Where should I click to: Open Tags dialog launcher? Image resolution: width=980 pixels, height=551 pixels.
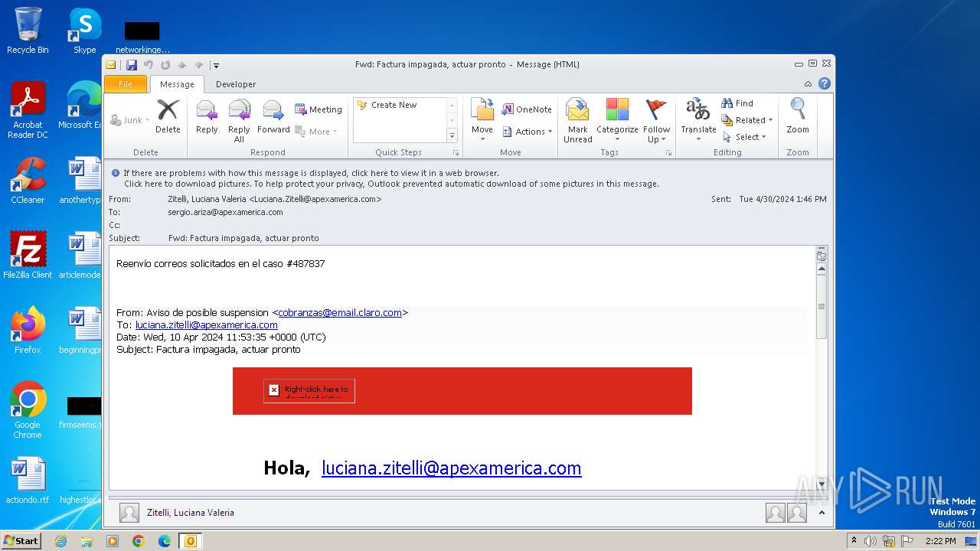point(668,153)
